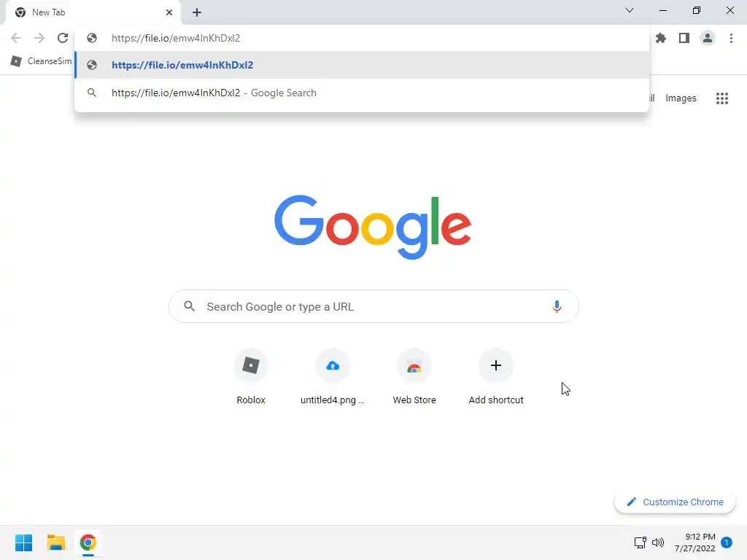Reload the current page
This screenshot has height=560, width=747.
pyautogui.click(x=63, y=38)
